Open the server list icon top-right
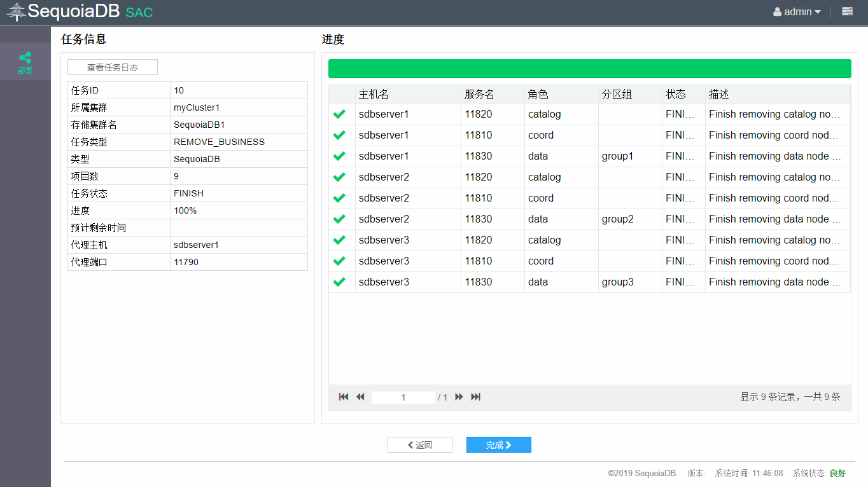Screen dimensions: 868x487 847,11
